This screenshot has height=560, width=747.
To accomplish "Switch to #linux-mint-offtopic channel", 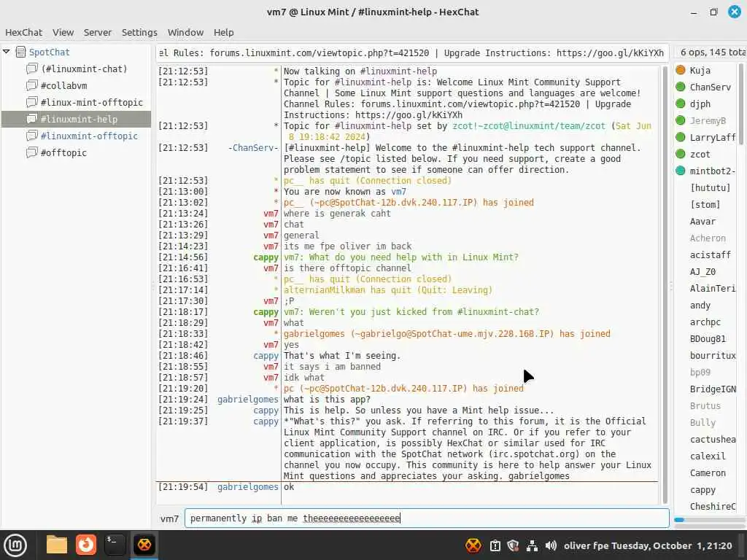I will 91,102.
